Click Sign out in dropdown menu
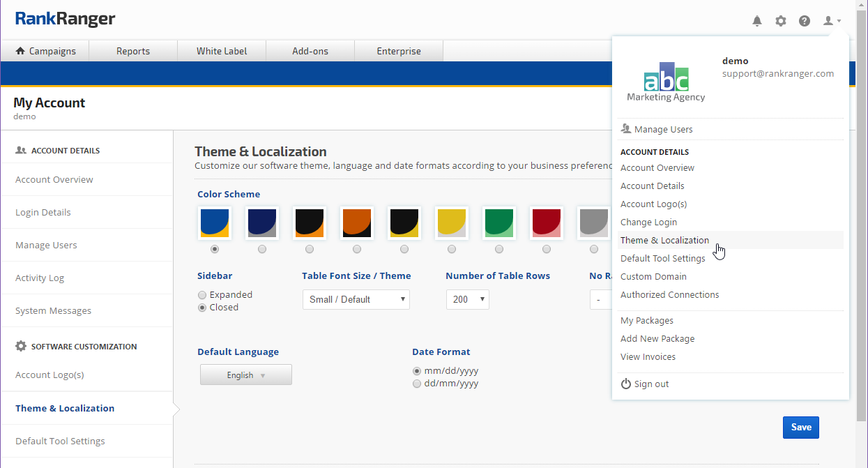The image size is (868, 468). coord(652,384)
